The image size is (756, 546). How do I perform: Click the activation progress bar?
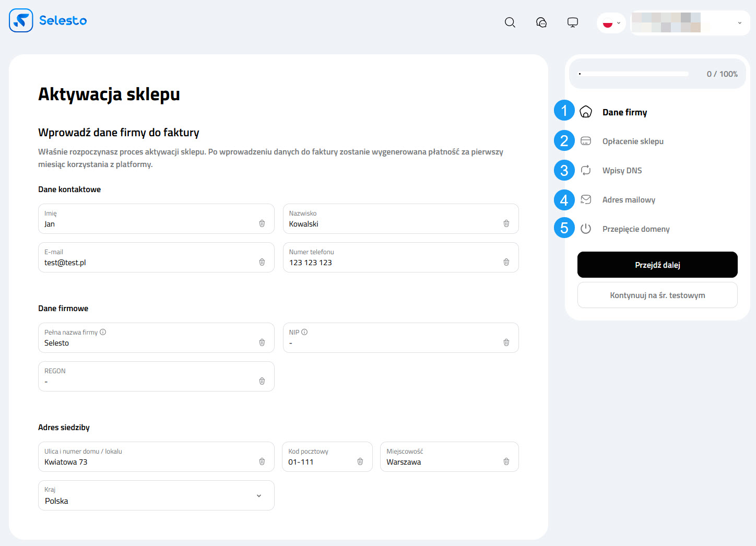point(634,74)
